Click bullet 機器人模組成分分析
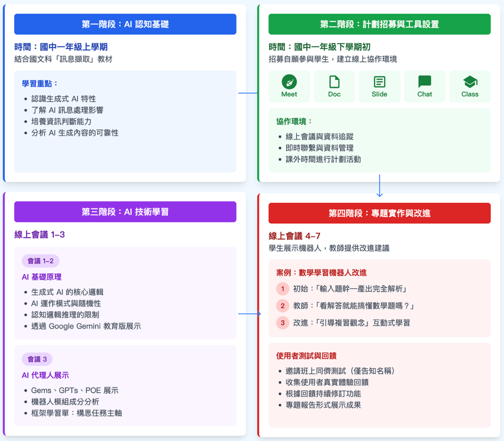504x441 pixels. click(x=65, y=401)
